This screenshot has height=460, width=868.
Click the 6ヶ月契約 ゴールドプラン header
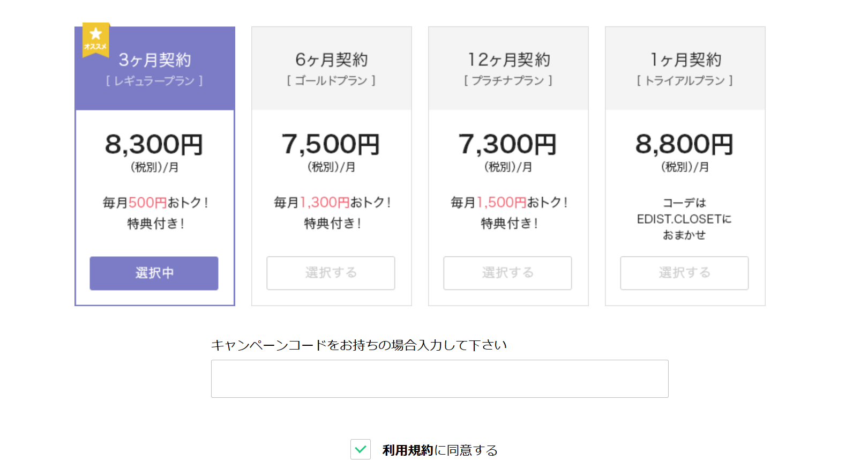click(x=332, y=69)
